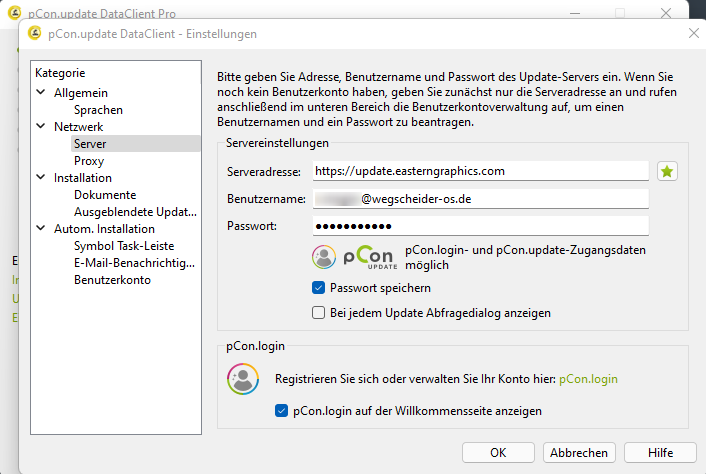This screenshot has height=474, width=706.
Task: Uncheck pCon.login auf der Willkommensseite anzeigen
Action: pos(281,411)
